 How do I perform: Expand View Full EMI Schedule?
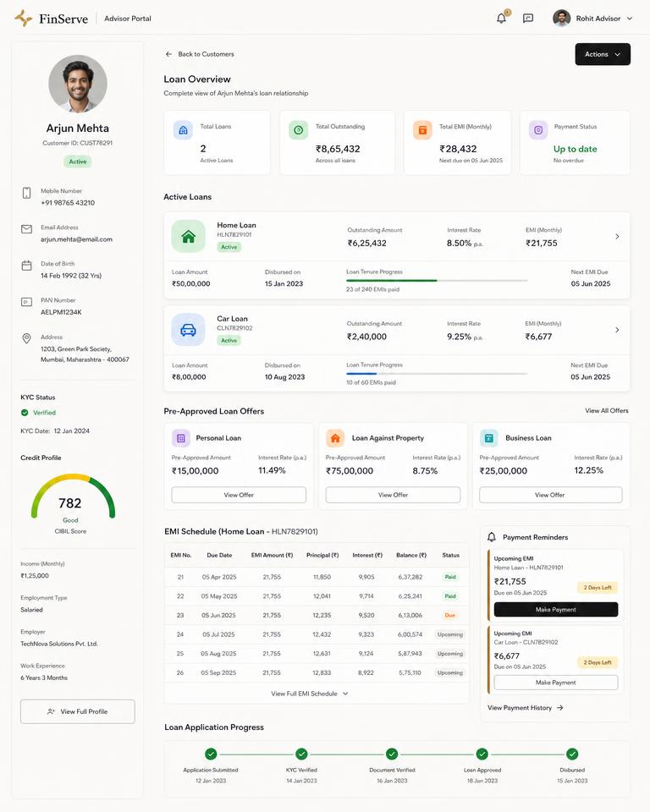[x=310, y=694]
